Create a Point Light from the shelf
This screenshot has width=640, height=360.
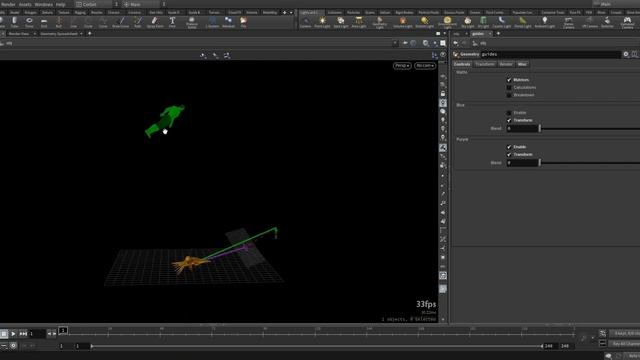tap(322, 22)
